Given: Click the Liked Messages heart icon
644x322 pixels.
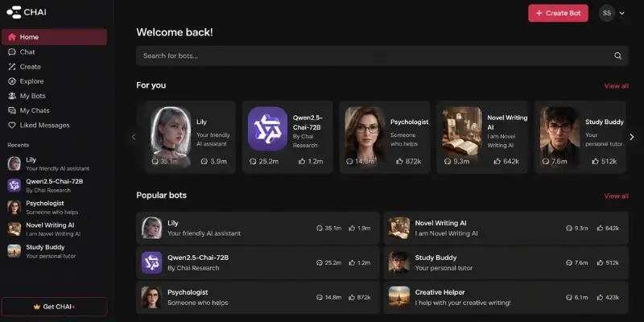Looking at the screenshot, I should coord(12,126).
